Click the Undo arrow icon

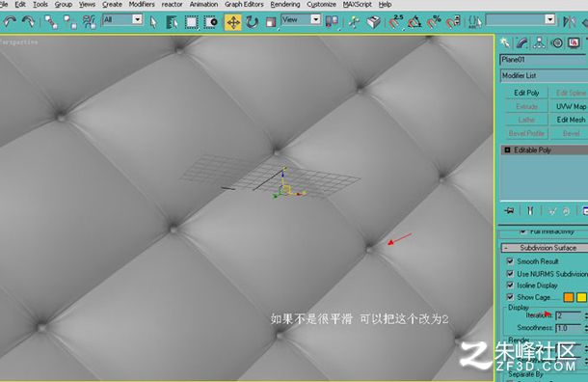point(10,22)
